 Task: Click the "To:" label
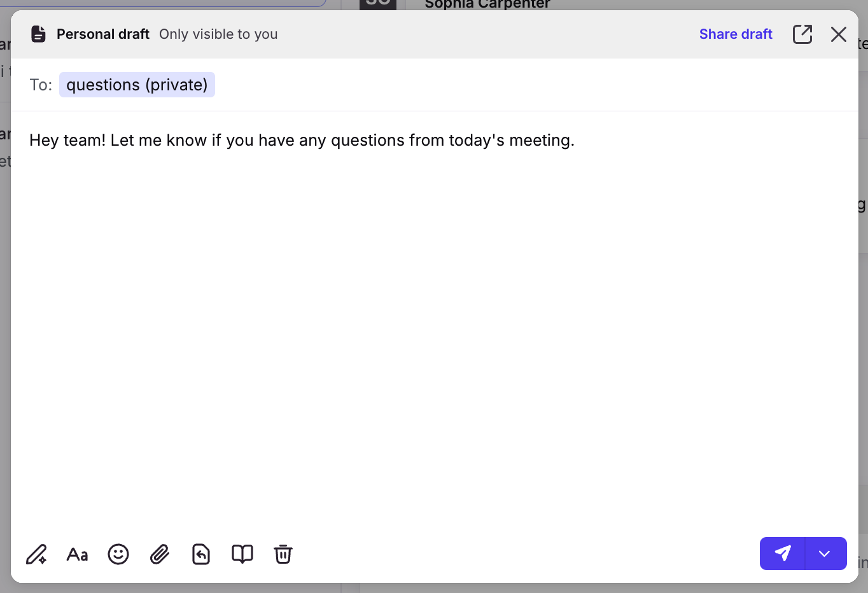tap(41, 85)
